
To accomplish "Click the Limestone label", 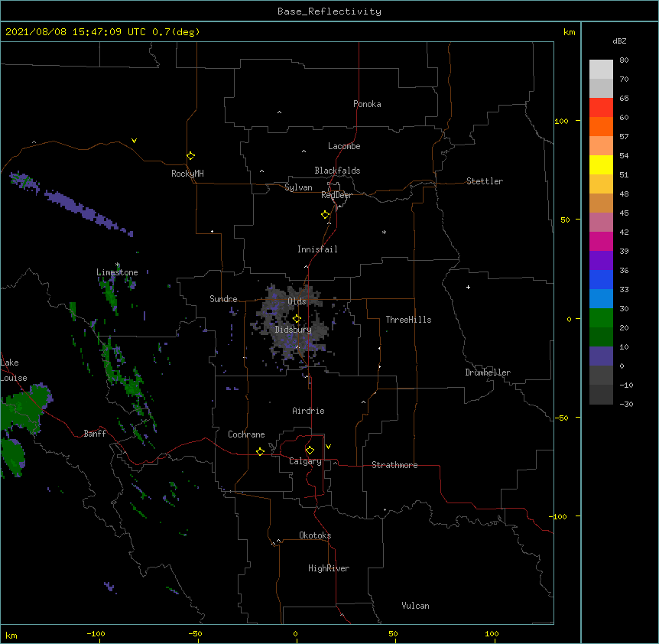I will tap(117, 272).
